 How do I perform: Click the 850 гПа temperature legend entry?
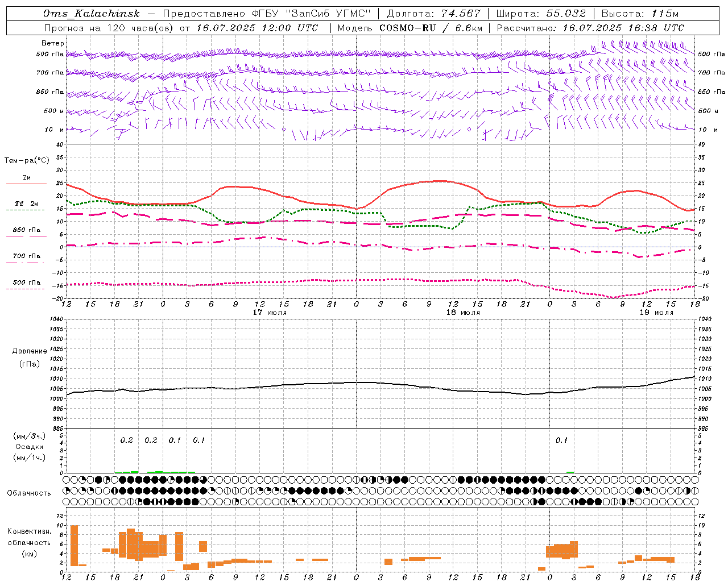27,230
